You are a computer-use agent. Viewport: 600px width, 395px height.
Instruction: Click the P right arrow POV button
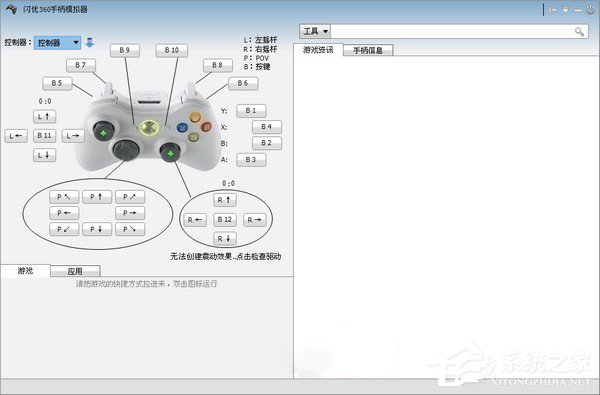(130, 213)
